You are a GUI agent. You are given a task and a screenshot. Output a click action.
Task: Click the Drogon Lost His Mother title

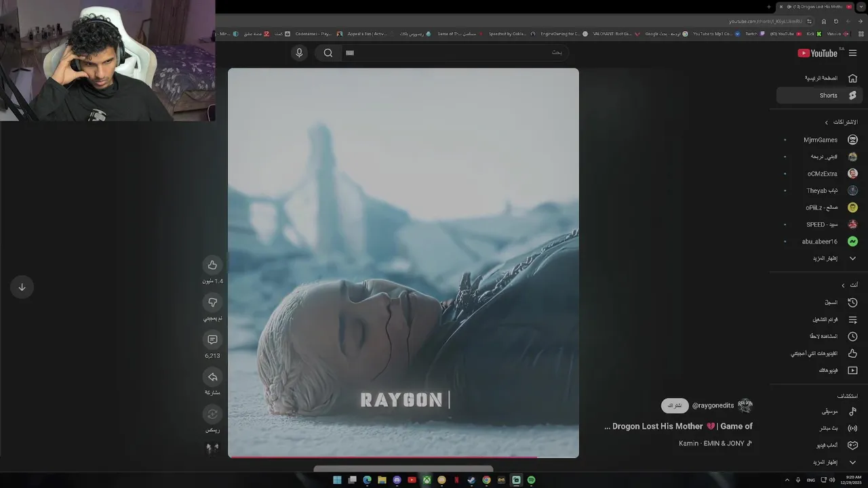678,426
